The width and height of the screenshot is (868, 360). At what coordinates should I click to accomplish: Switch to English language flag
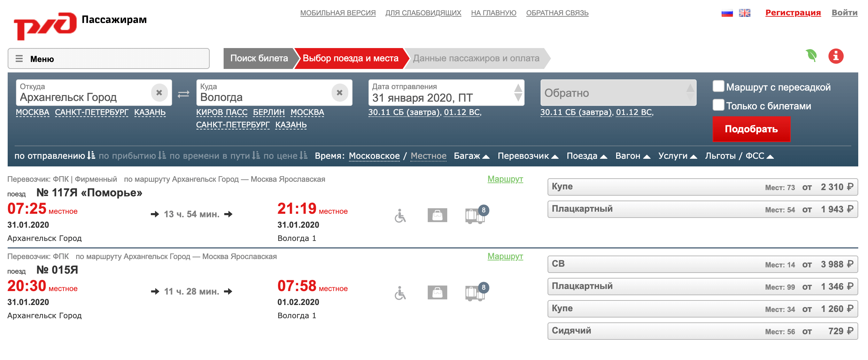tap(744, 13)
